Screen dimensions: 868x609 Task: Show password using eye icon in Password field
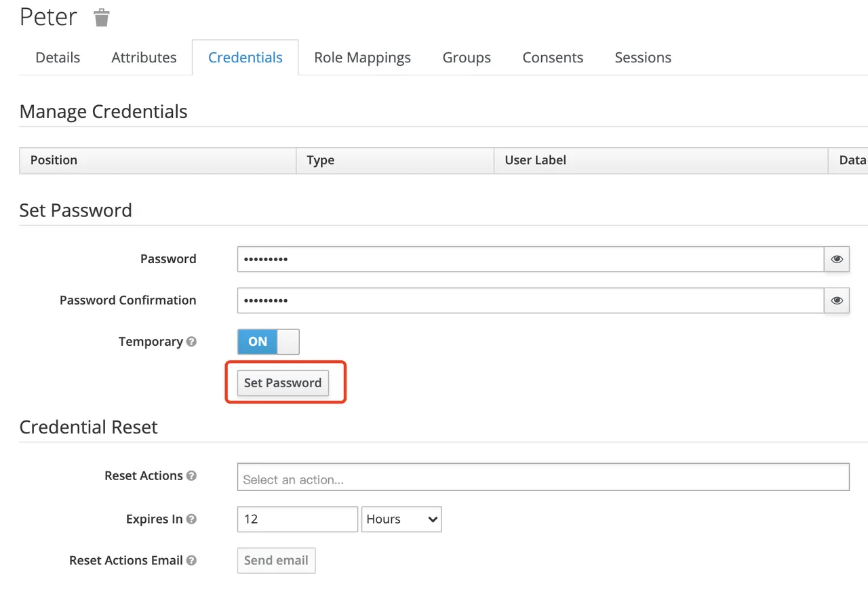(x=837, y=259)
